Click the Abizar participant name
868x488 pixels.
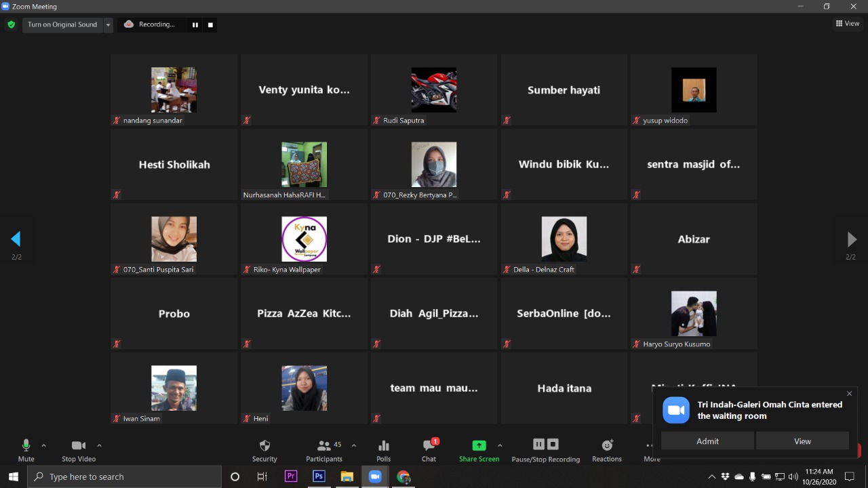(x=694, y=239)
